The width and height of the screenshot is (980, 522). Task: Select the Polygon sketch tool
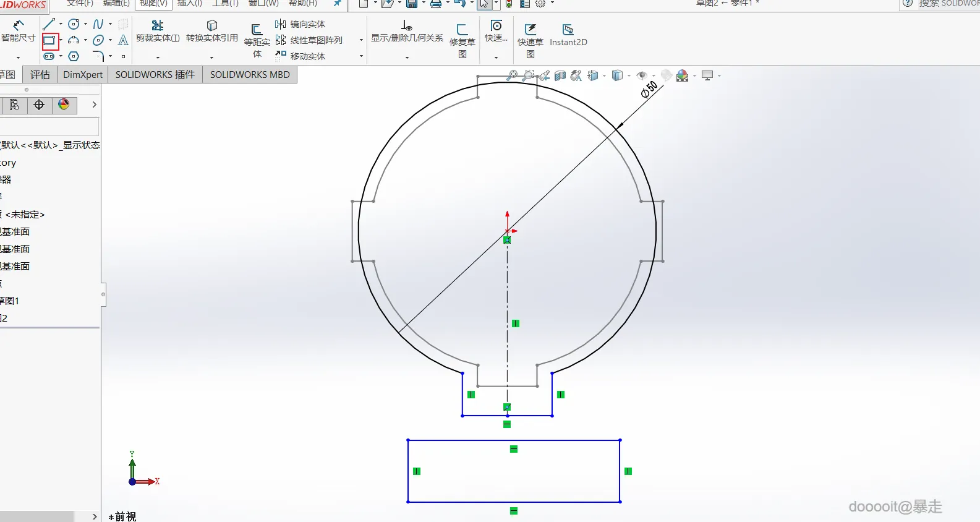pyautogui.click(x=74, y=56)
